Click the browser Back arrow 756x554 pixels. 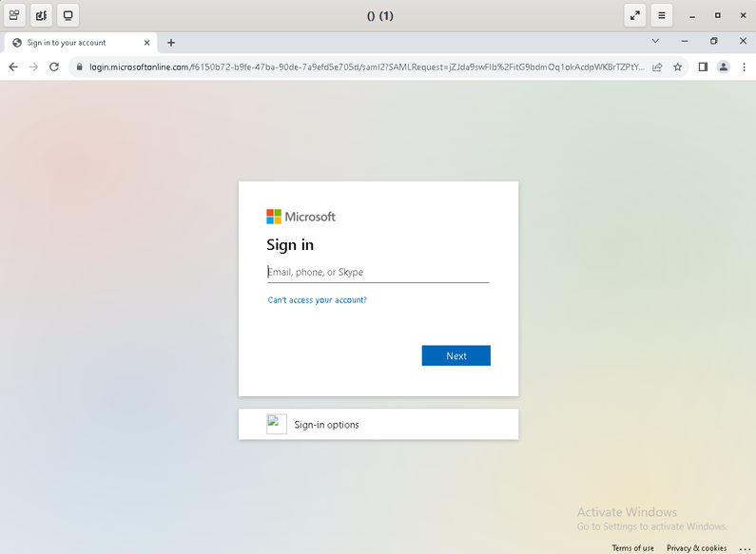13,67
